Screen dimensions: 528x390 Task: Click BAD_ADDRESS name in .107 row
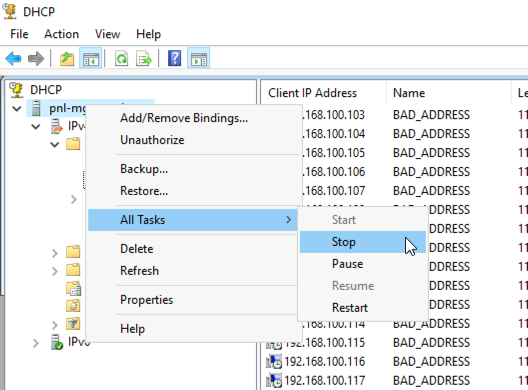431,191
